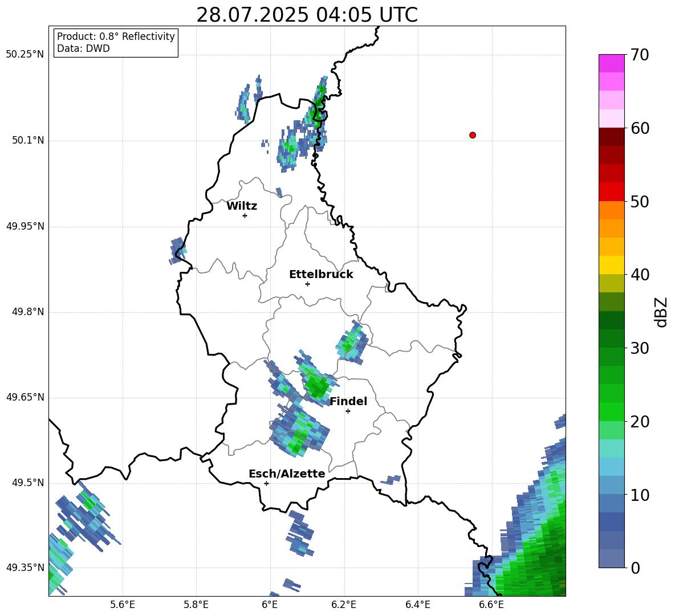Click the 6°E longitude label

pyautogui.click(x=270, y=605)
